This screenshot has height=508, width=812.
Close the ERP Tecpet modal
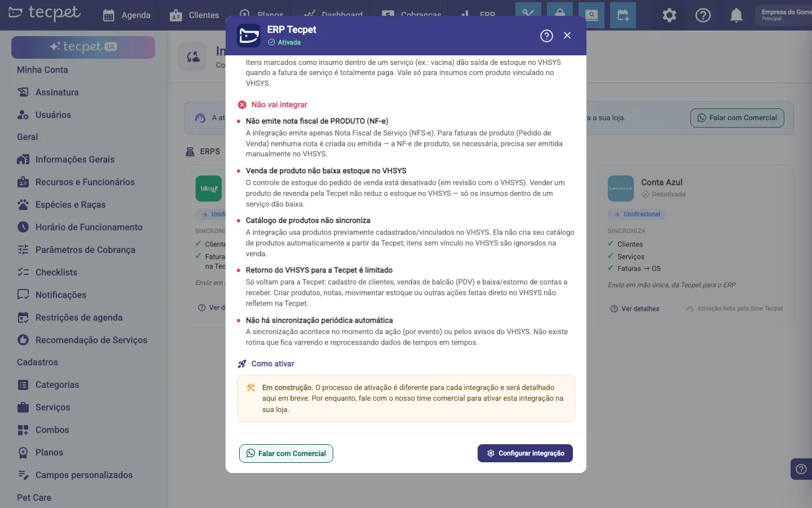coord(567,36)
